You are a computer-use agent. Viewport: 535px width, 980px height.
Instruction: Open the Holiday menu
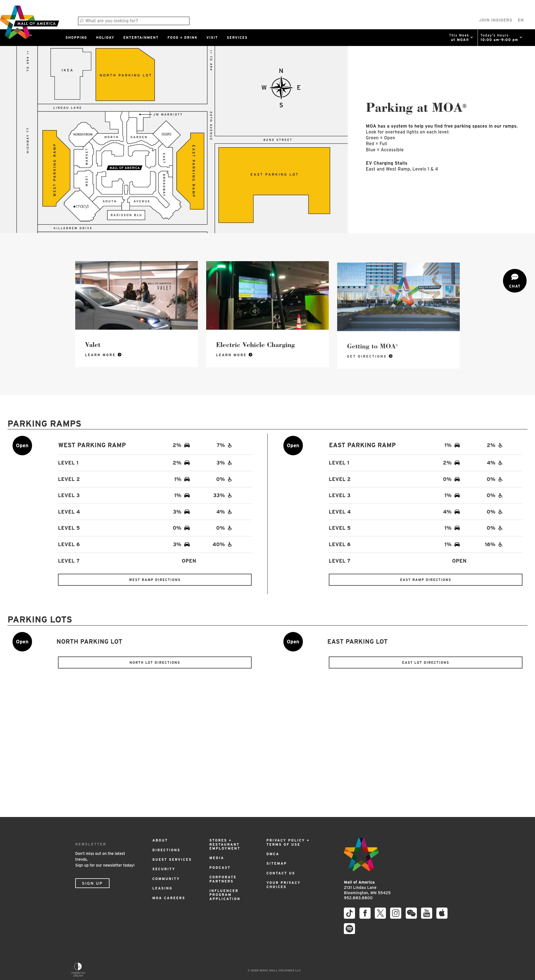(105, 38)
